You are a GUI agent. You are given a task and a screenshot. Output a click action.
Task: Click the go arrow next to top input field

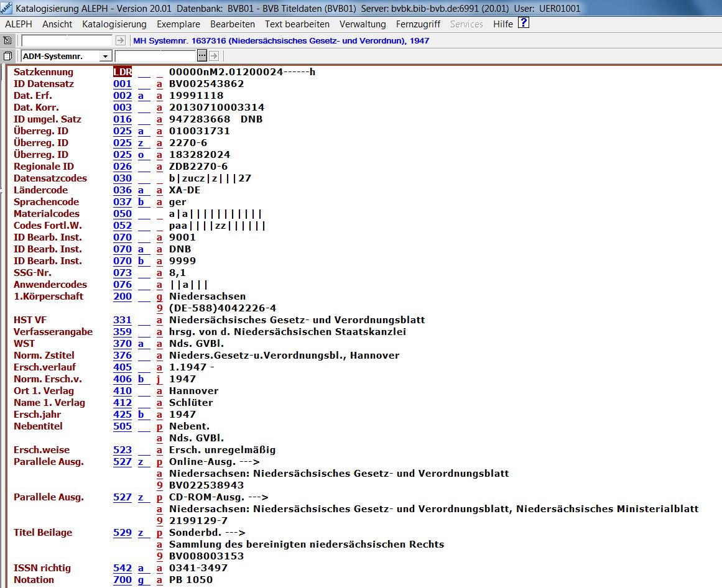121,40
